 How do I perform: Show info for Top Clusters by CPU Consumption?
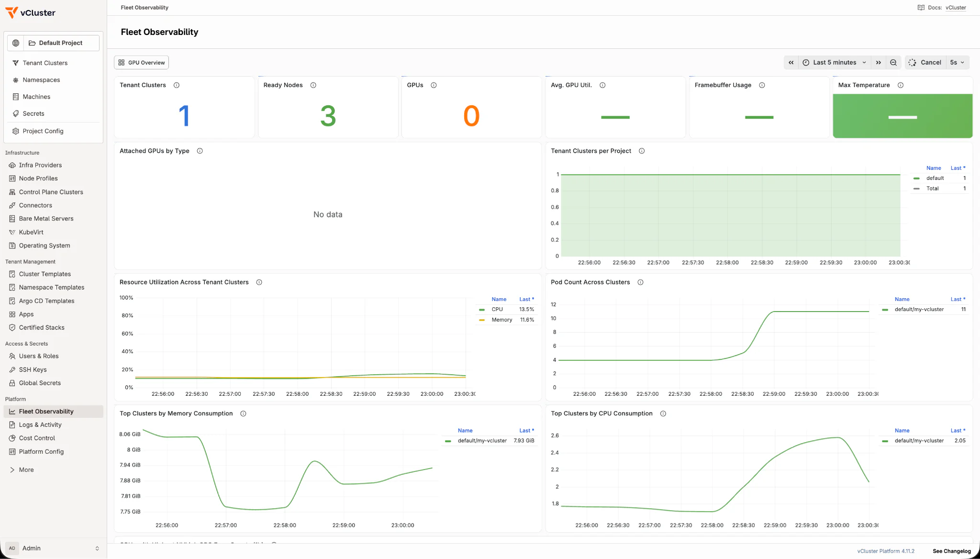pyautogui.click(x=663, y=414)
